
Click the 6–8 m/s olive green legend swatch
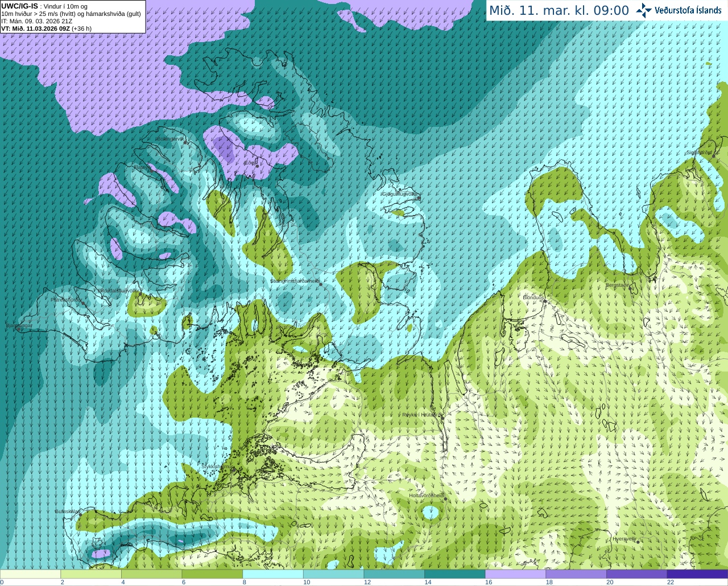(212, 574)
